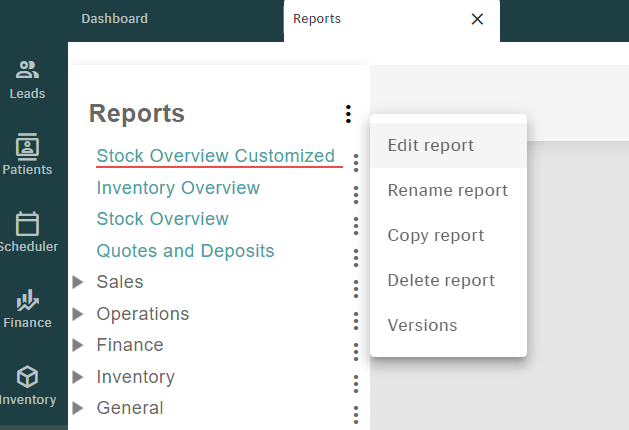Open the Patients sidebar icon
629x430 pixels.
pos(28,146)
